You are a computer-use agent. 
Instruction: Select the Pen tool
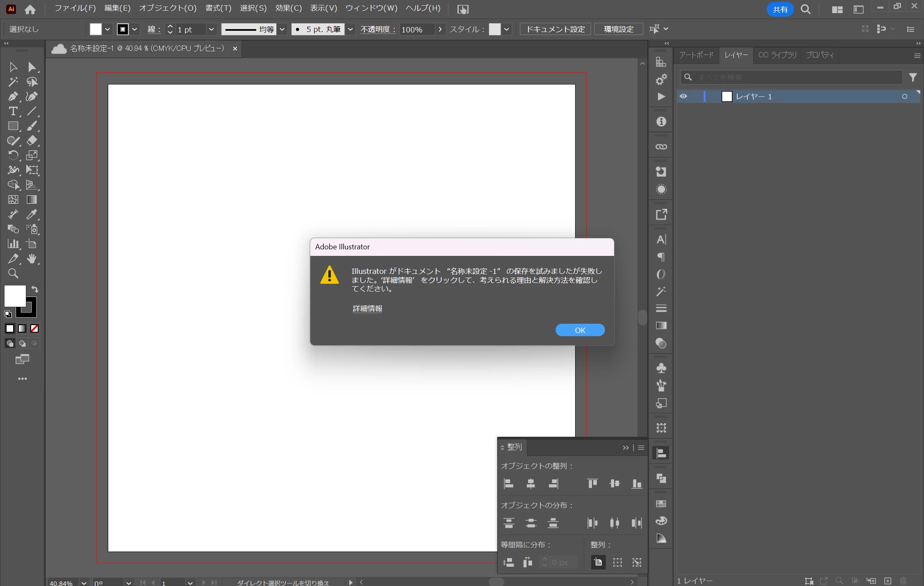point(13,97)
